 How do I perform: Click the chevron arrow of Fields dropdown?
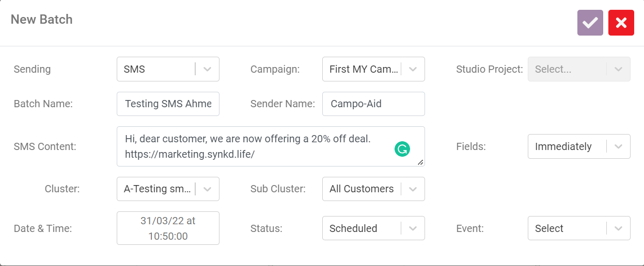click(618, 146)
